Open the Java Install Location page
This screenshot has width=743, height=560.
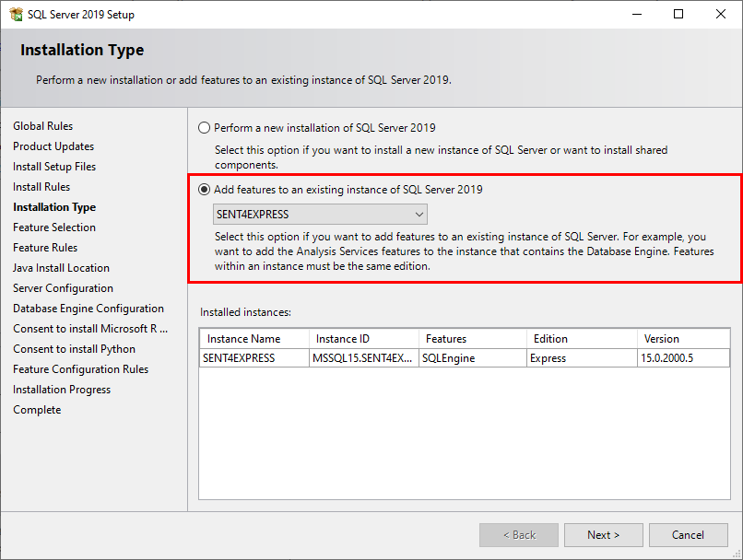click(x=61, y=267)
